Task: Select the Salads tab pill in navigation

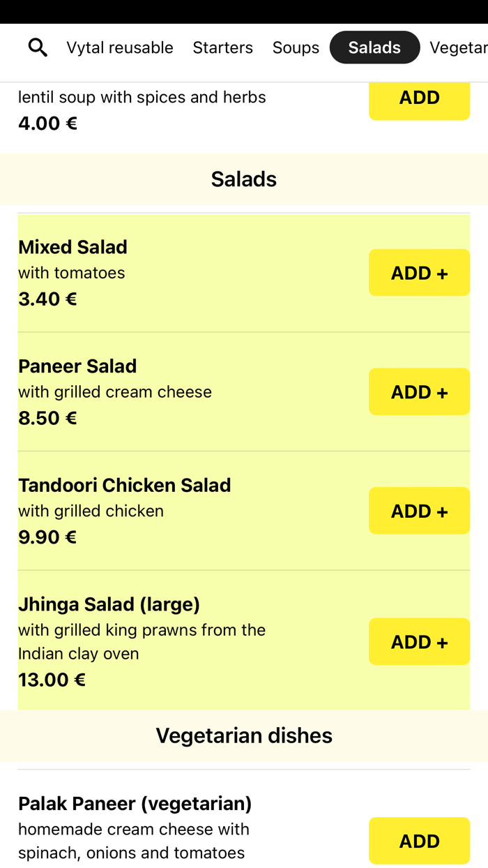Action: click(374, 47)
